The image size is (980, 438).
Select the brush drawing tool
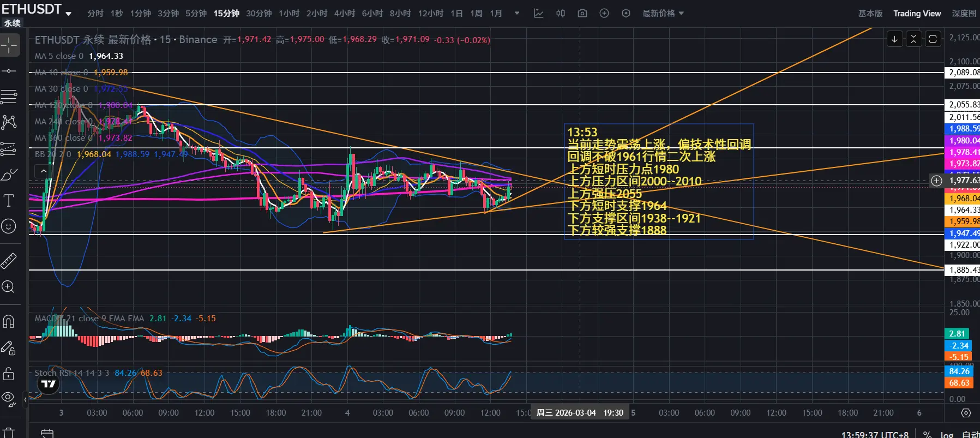coord(9,175)
